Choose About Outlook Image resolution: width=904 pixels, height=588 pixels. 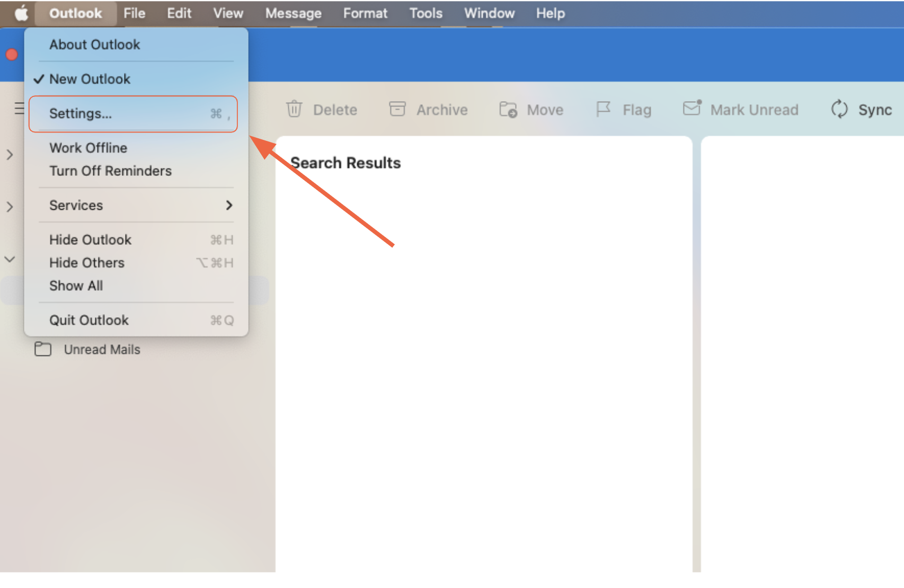(x=94, y=44)
